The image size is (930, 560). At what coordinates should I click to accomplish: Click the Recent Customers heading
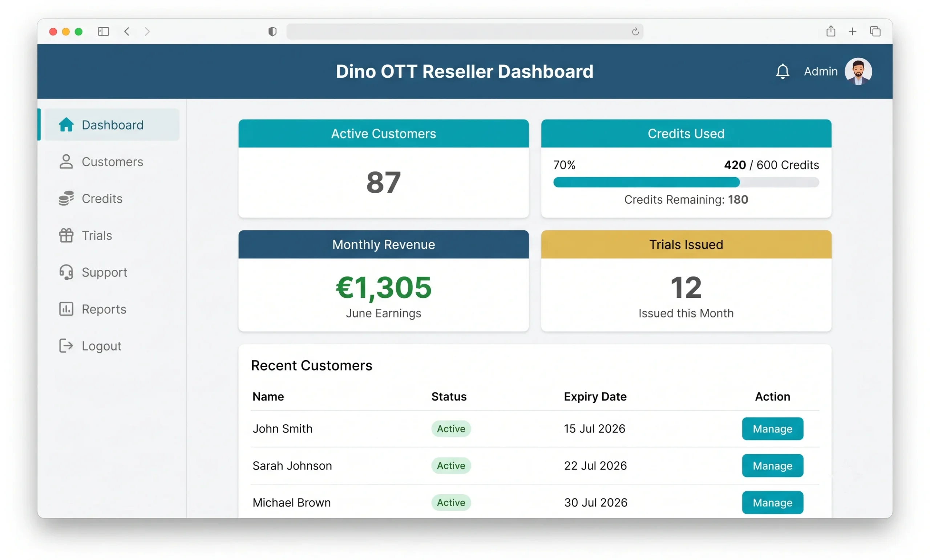click(311, 365)
